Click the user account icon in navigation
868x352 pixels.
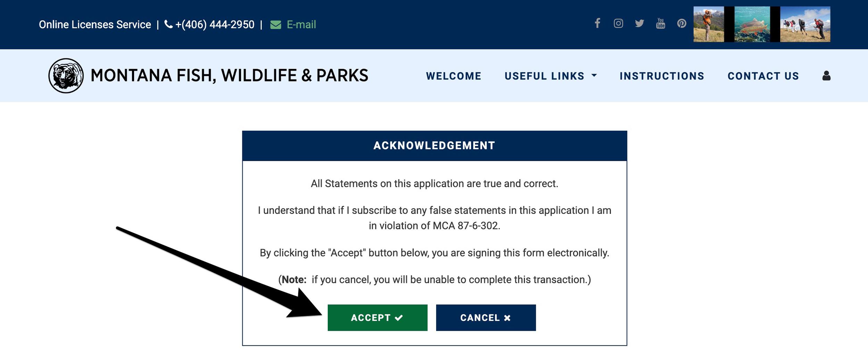coord(826,76)
